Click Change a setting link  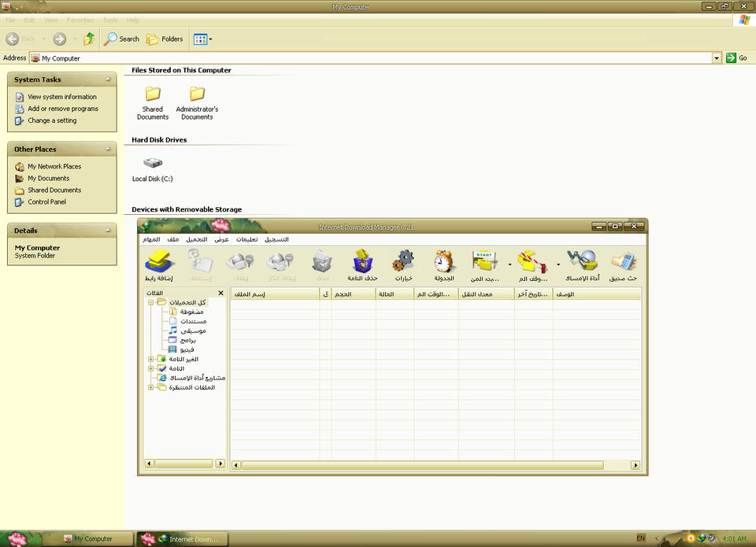52,120
